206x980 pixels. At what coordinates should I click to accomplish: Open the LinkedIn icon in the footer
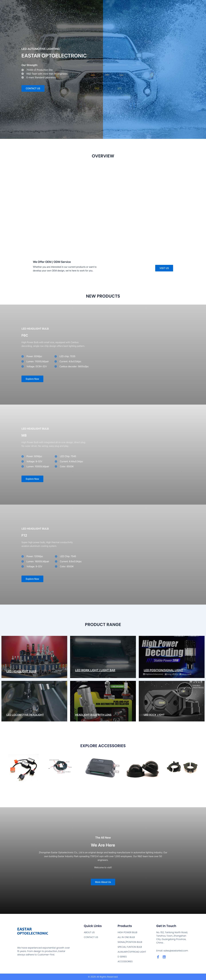[164, 957]
